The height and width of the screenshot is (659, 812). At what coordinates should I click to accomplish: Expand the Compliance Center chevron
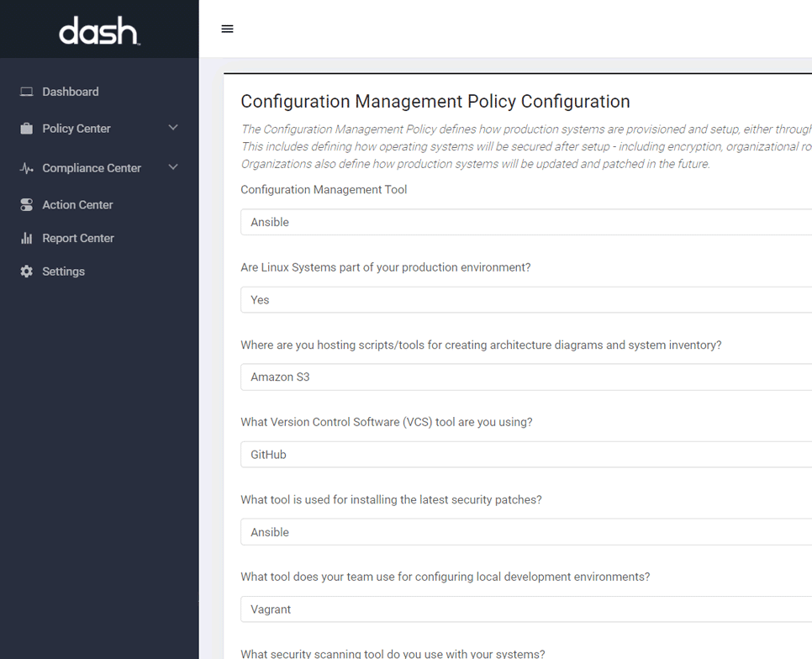(173, 167)
